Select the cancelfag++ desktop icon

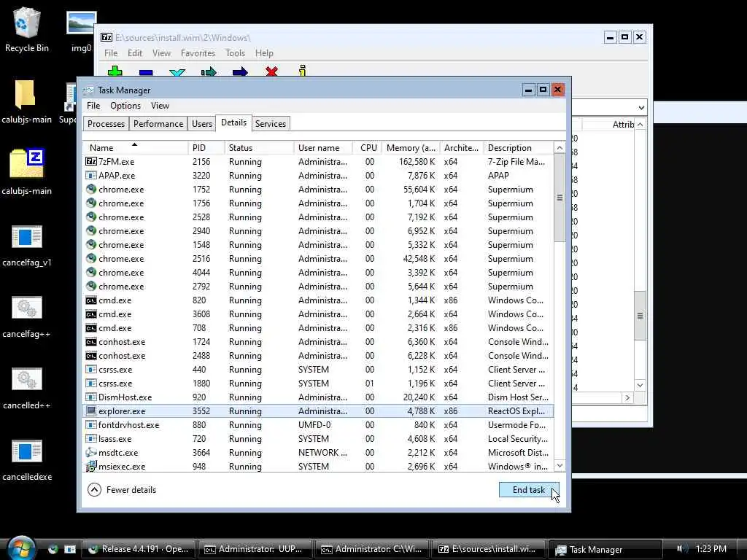point(27,316)
